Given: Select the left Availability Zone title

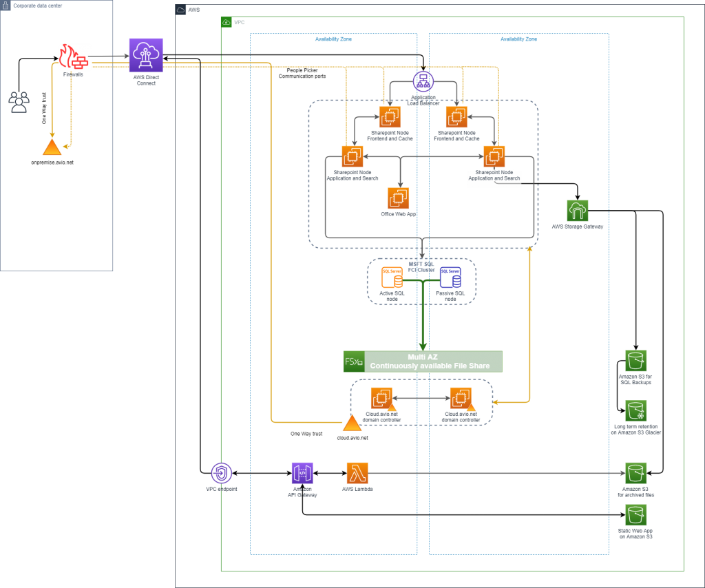Looking at the screenshot, I should pos(334,38).
